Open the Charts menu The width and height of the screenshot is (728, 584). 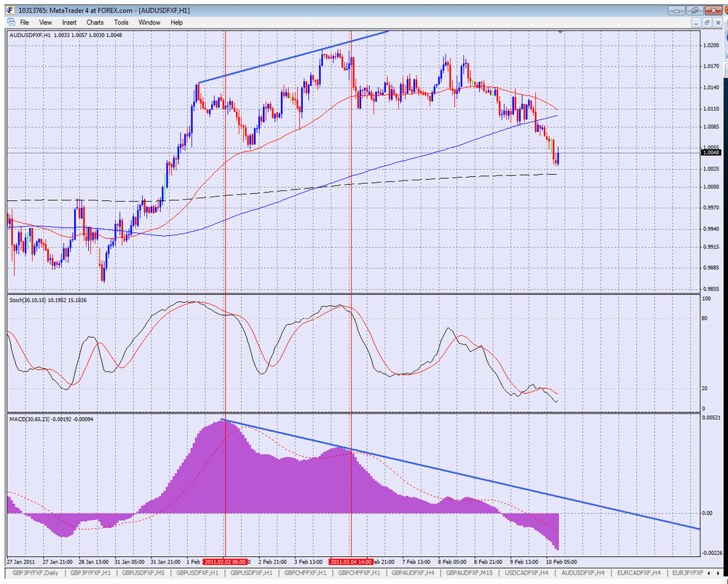pos(95,23)
